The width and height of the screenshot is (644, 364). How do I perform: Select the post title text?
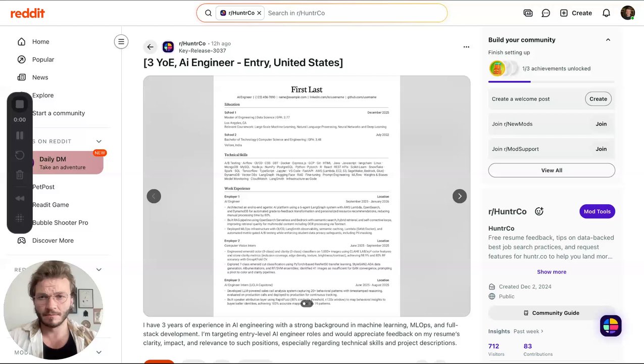click(243, 63)
